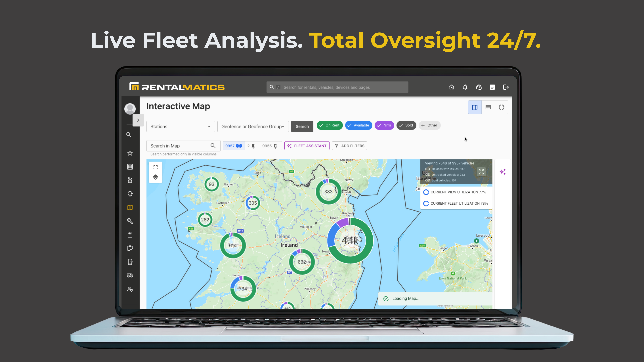Open the 383 vehicle cluster marker
The height and width of the screenshot is (362, 644).
click(329, 192)
